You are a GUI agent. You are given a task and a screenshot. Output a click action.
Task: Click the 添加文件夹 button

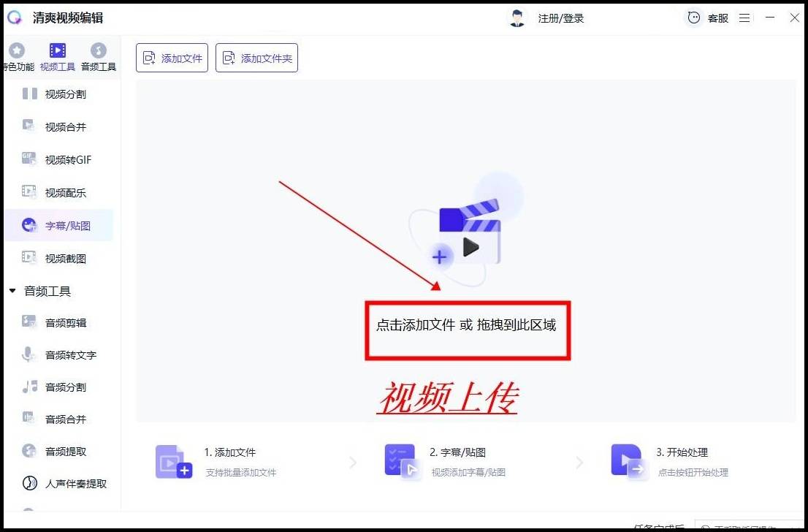[256, 58]
